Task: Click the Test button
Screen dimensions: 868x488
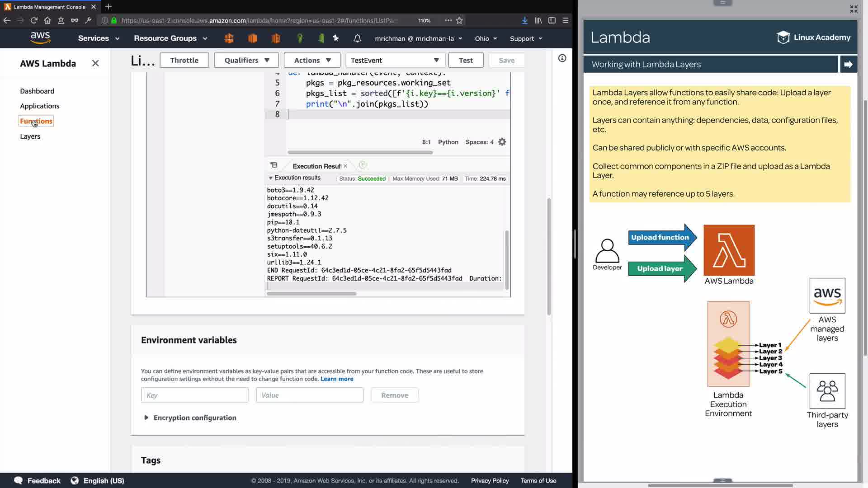Action: tap(466, 60)
